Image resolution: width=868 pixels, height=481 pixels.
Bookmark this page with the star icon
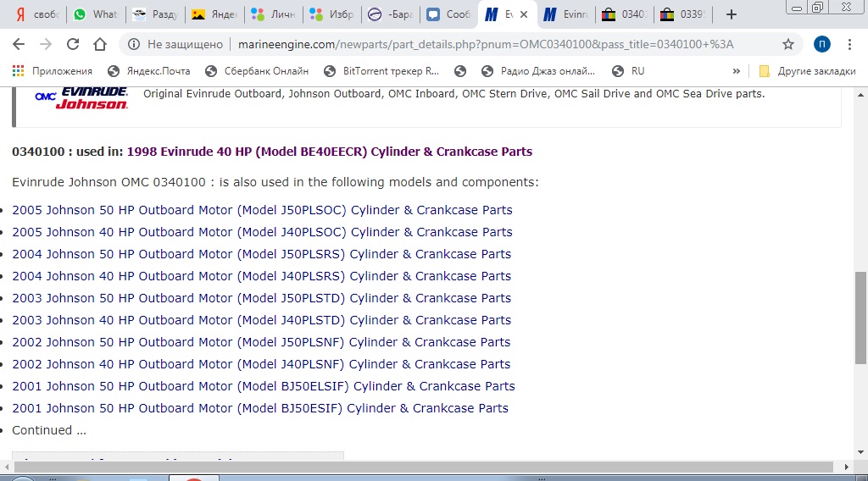[788, 44]
